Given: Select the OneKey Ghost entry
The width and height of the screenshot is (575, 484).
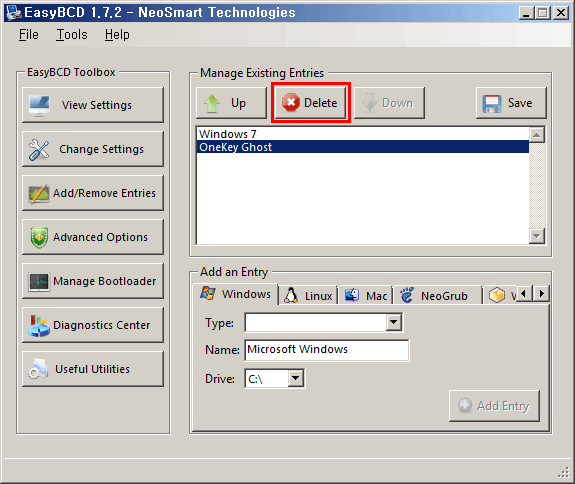Looking at the screenshot, I should click(x=363, y=147).
